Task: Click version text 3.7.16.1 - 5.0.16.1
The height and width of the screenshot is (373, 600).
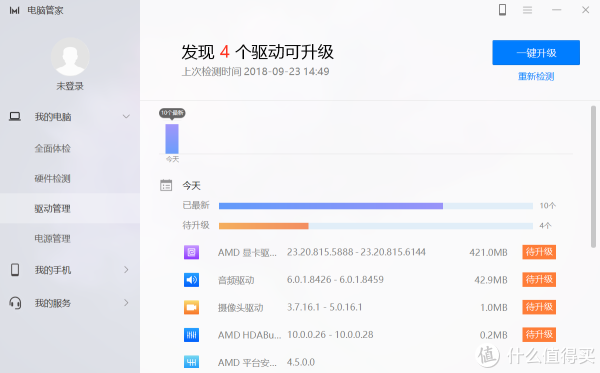Action: (x=324, y=307)
